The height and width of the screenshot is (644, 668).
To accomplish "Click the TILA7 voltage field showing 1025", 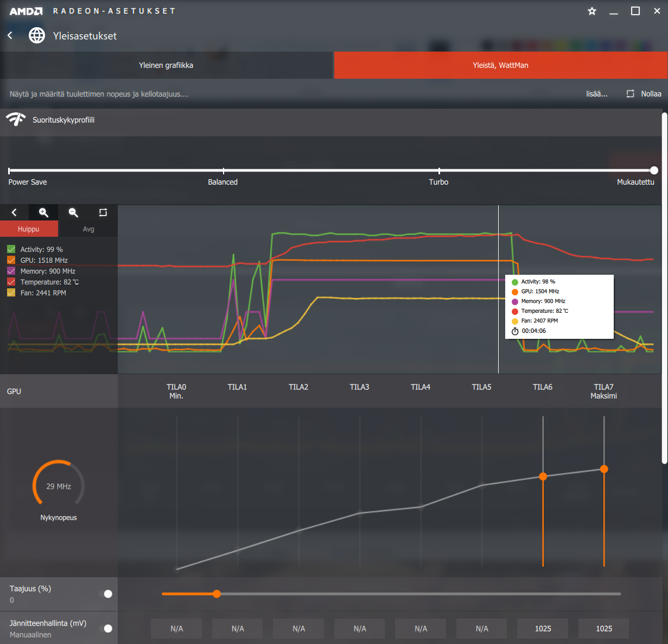I will (x=604, y=628).
